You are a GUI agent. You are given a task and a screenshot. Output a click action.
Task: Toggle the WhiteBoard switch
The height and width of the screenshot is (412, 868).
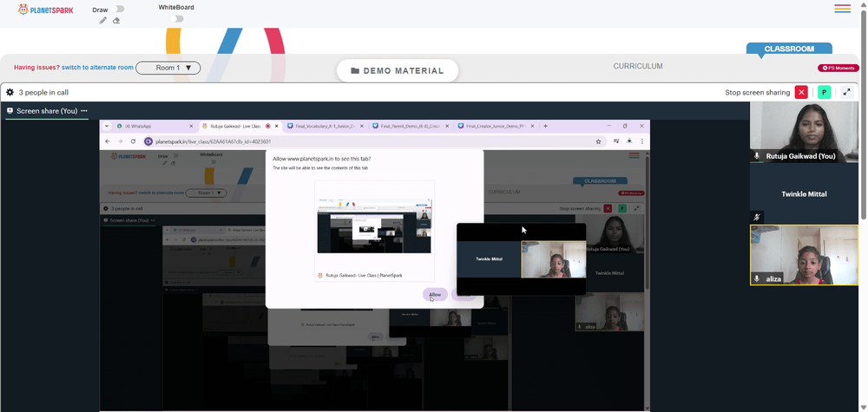pyautogui.click(x=176, y=19)
